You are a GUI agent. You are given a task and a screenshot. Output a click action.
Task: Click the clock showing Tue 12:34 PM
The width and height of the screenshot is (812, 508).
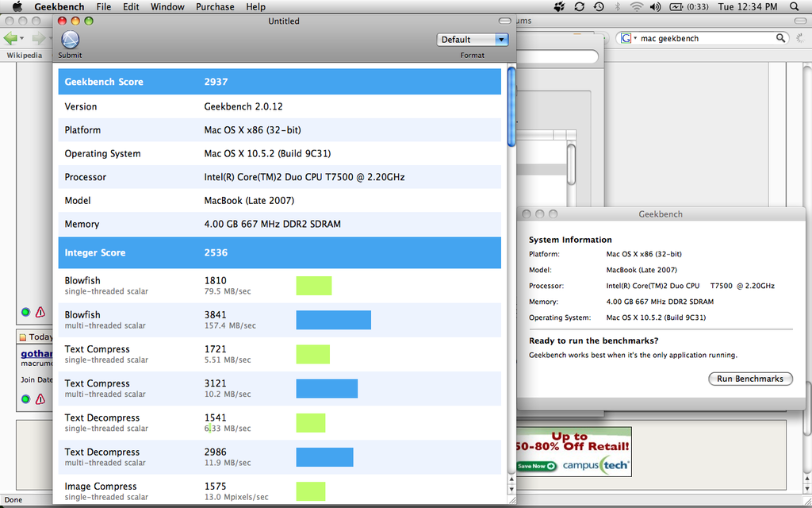point(747,6)
